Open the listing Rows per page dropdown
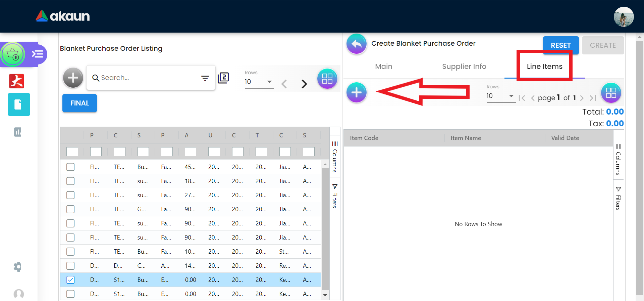644x301 pixels. pos(259,82)
